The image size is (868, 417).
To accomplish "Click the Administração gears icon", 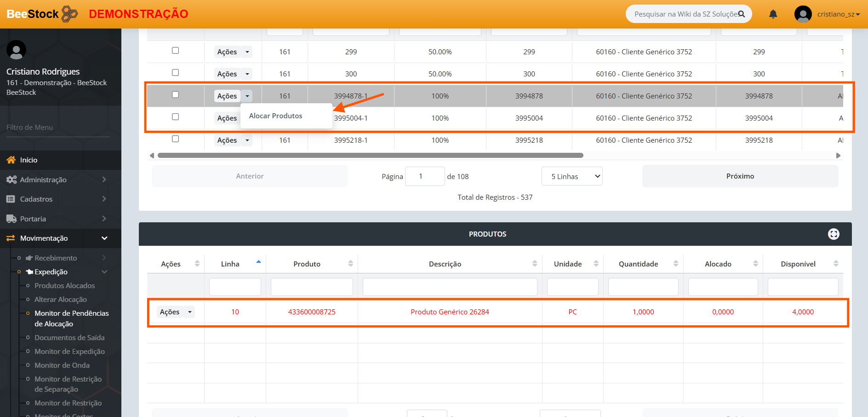I will click(11, 180).
